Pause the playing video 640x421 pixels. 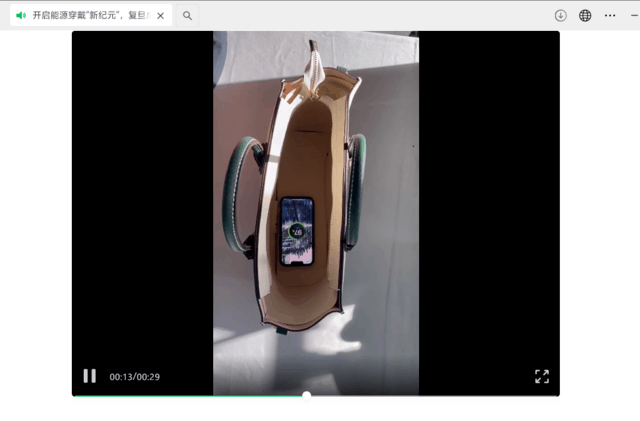click(x=90, y=376)
